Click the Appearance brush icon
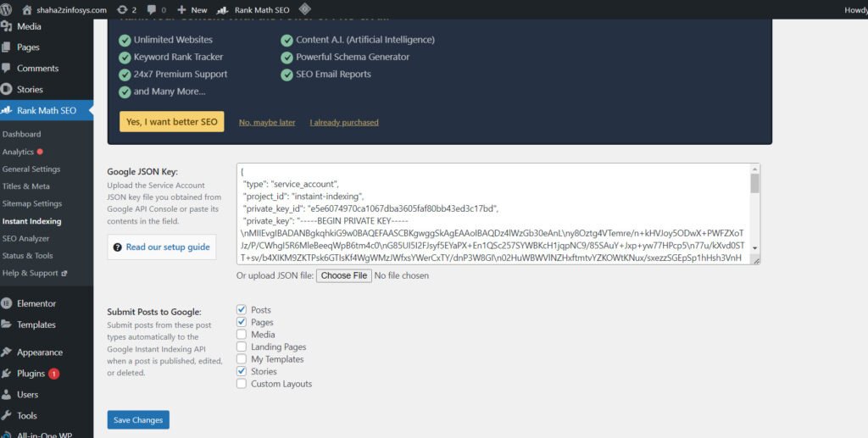Viewport: 868px width, 438px height. (6, 352)
